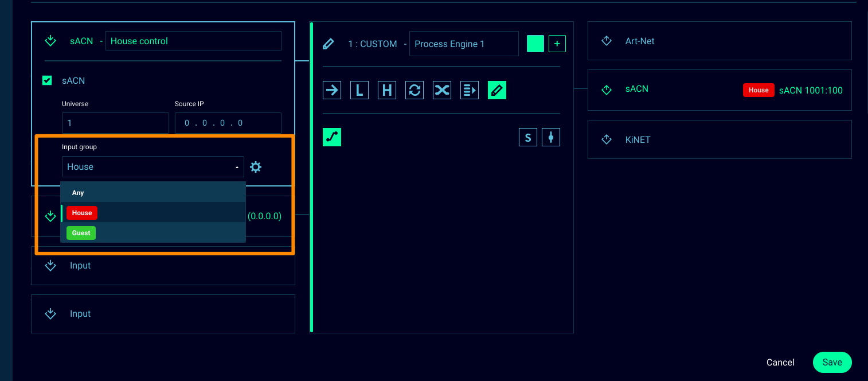The height and width of the screenshot is (381, 868).
Task: Click the crossed-arrows shuffle icon
Action: point(442,90)
